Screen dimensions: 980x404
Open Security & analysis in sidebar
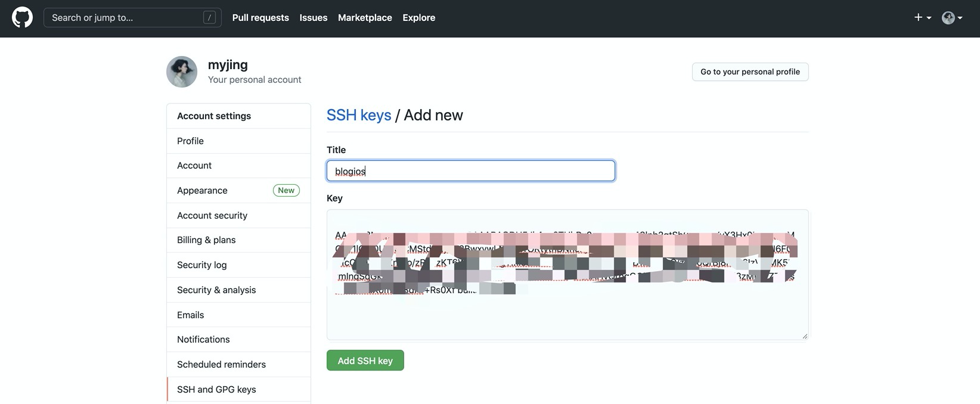pos(238,290)
